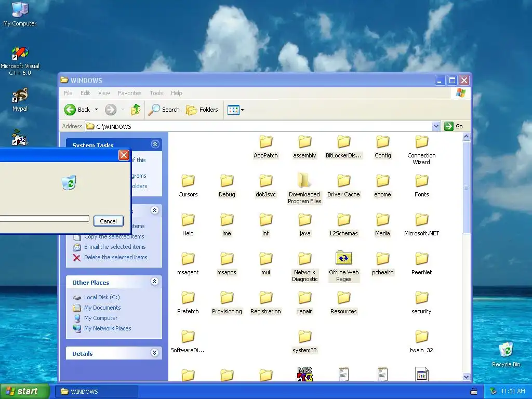Open the Help menu
This screenshot has width=532, height=399.
click(176, 93)
